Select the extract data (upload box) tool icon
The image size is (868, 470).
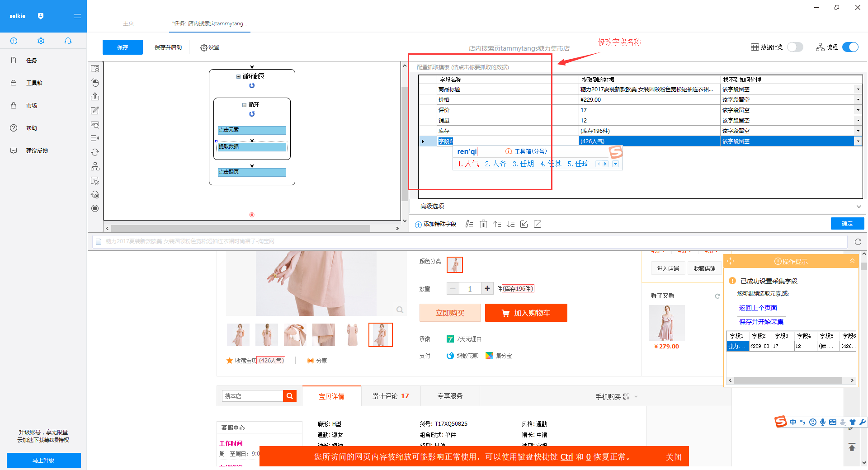click(95, 97)
